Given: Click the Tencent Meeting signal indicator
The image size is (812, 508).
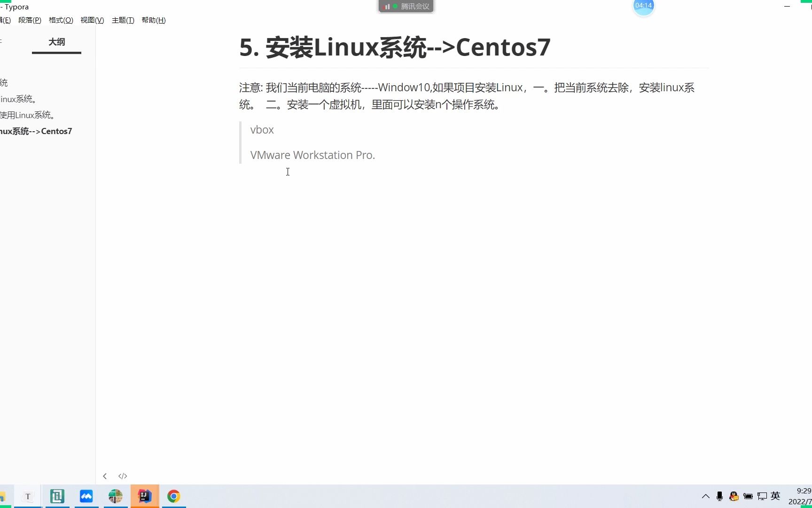Looking at the screenshot, I should click(387, 7).
